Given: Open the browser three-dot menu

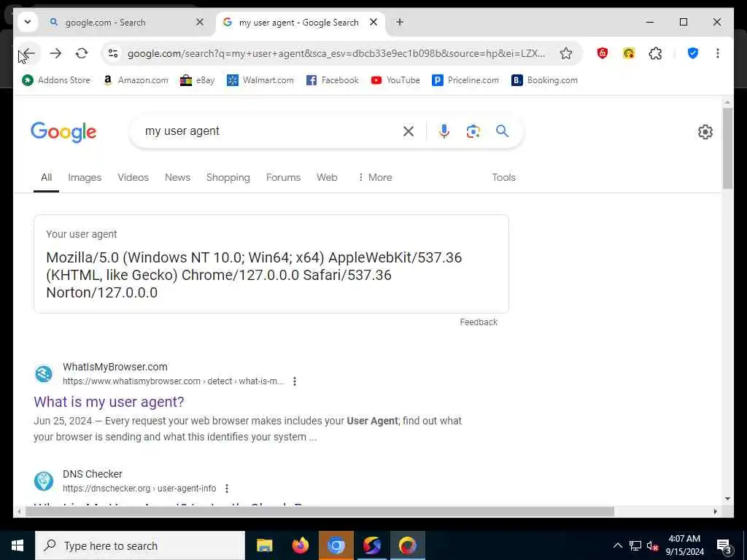Looking at the screenshot, I should [x=718, y=53].
